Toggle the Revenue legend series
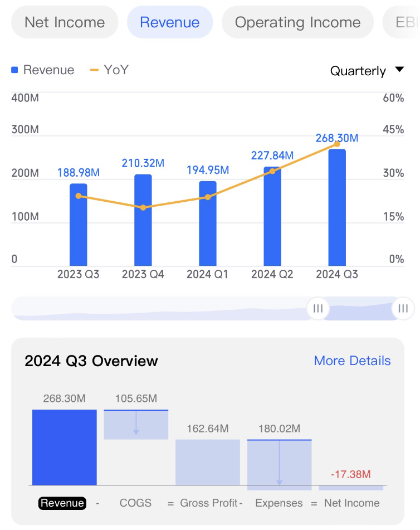Image resolution: width=420 pixels, height=530 pixels. (43, 70)
